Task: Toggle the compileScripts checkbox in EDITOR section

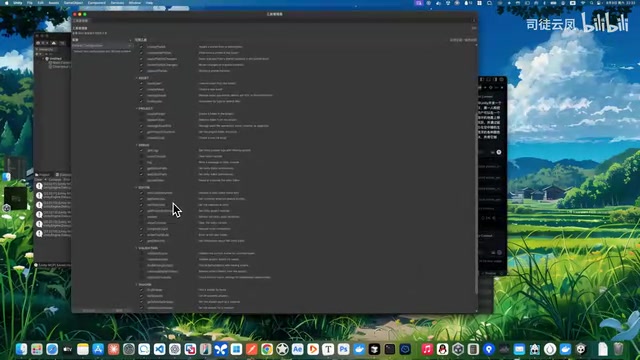Action: [x=142, y=229]
